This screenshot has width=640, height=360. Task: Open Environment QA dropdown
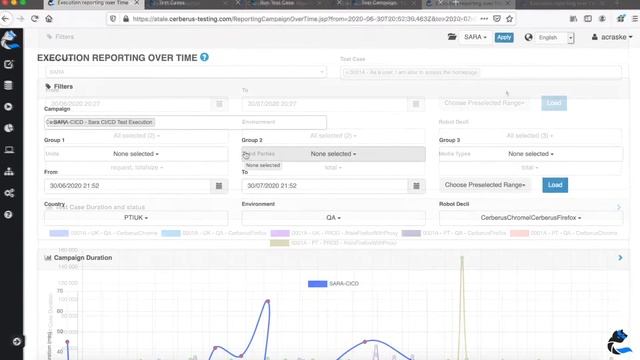coord(333,218)
